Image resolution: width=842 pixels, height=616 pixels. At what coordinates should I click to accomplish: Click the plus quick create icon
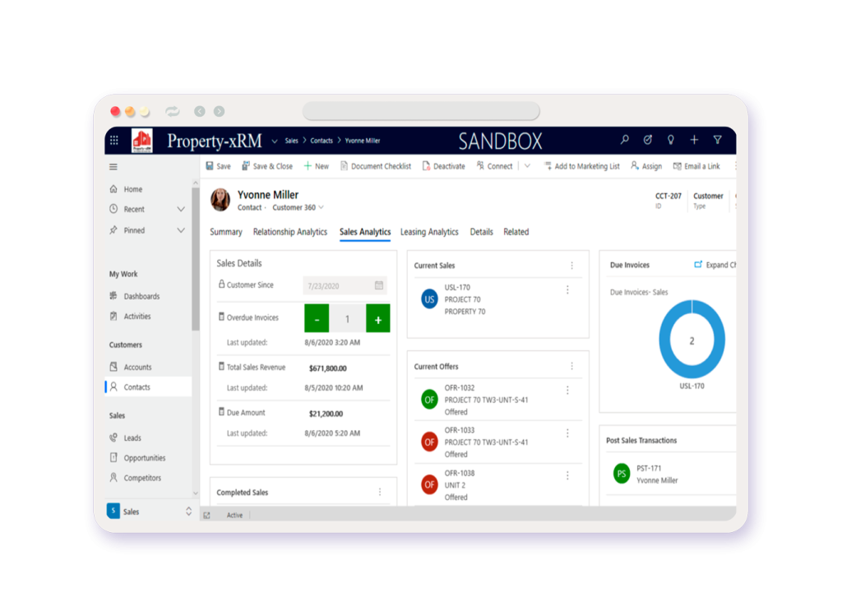click(x=694, y=140)
